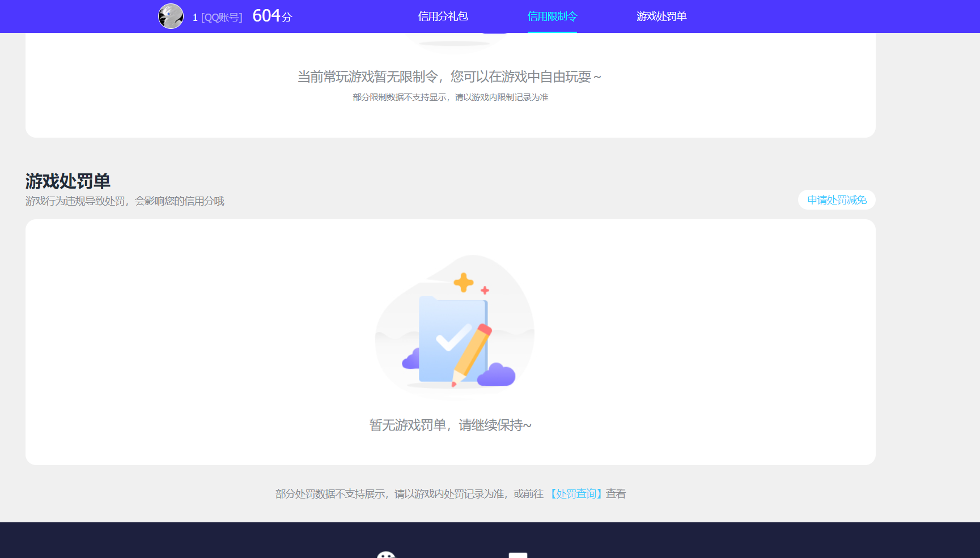The height and width of the screenshot is (558, 980).
Task: Click the 暂无游戏罚单，请继续保持~ message
Action: pos(451,425)
